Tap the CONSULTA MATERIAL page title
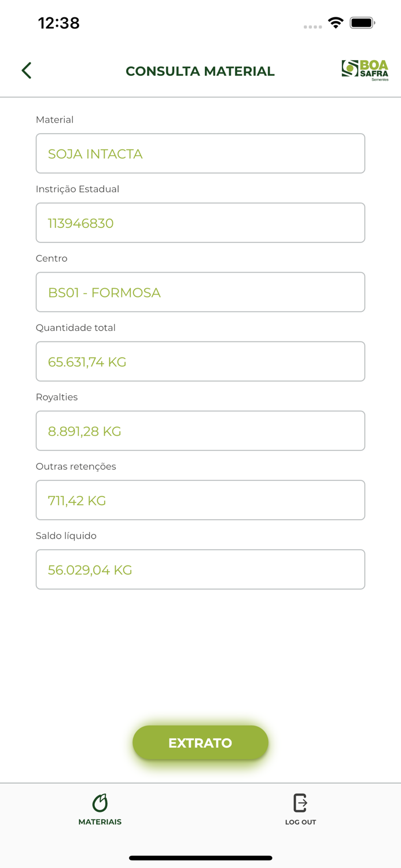Viewport: 401px width, 868px height. click(200, 71)
